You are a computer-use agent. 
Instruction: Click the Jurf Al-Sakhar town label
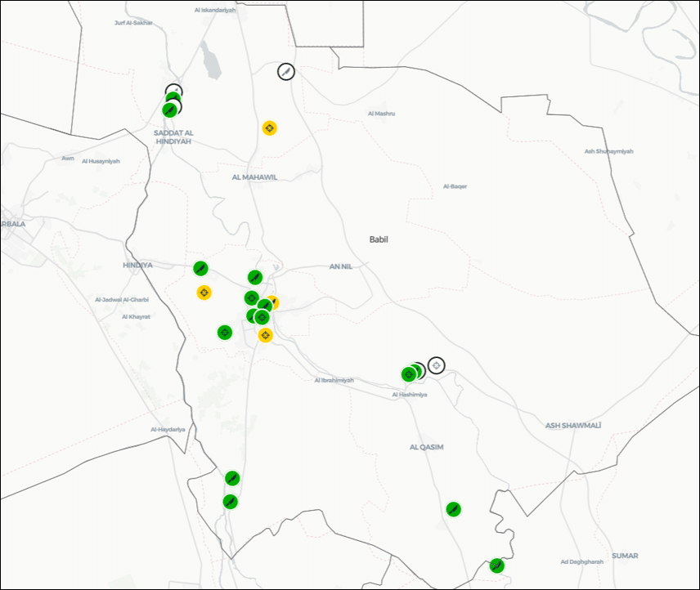(x=134, y=23)
